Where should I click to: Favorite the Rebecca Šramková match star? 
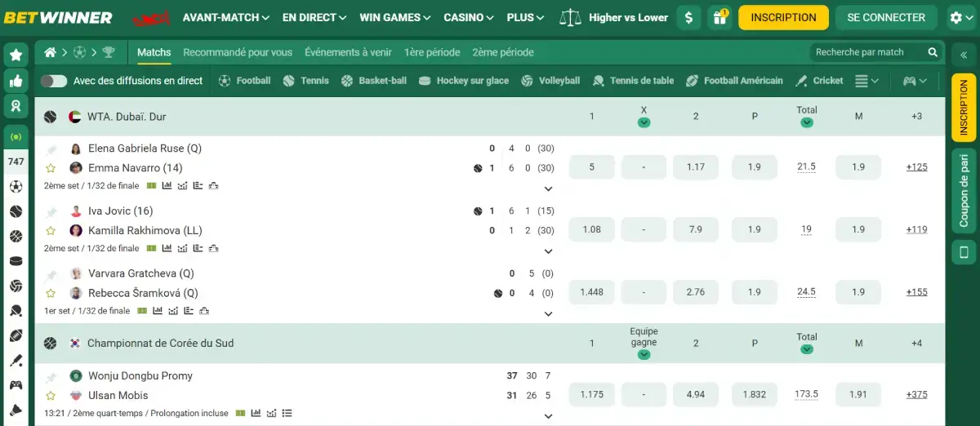51,293
